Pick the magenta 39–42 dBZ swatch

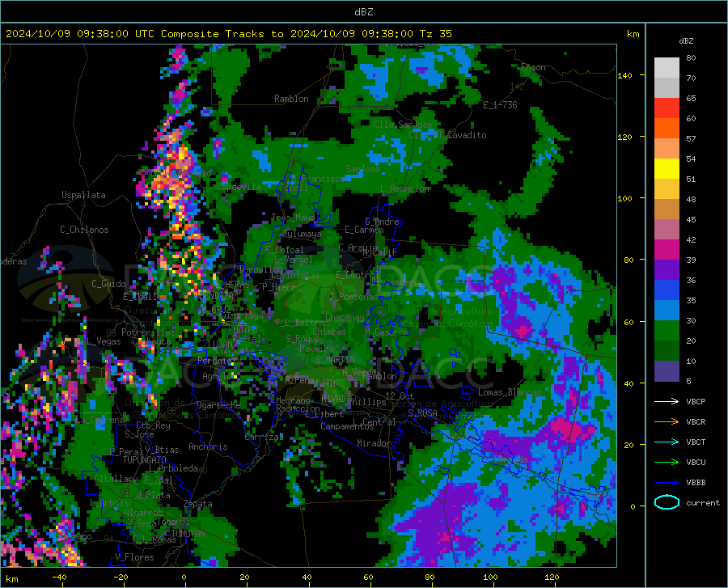click(x=667, y=250)
